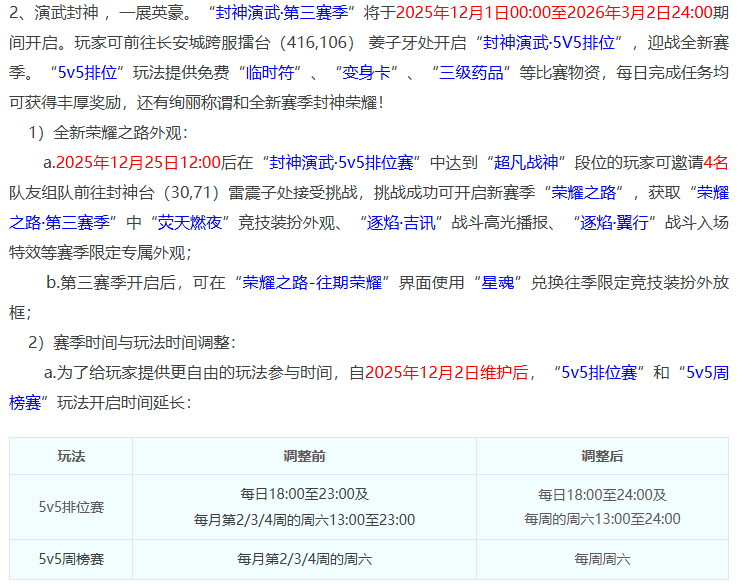
Task: Click “每月第2/3/4周的周六” cell in 5v5周榜赛 row
Action: point(304,559)
